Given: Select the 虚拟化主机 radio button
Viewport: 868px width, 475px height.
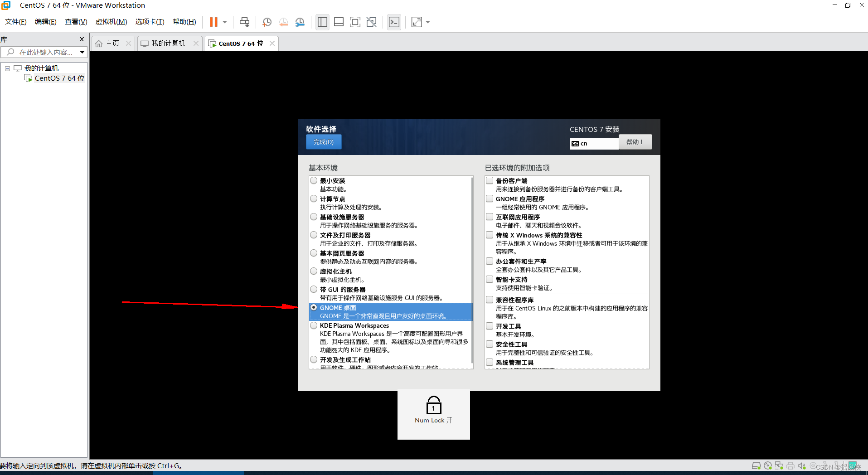Looking at the screenshot, I should pos(314,271).
